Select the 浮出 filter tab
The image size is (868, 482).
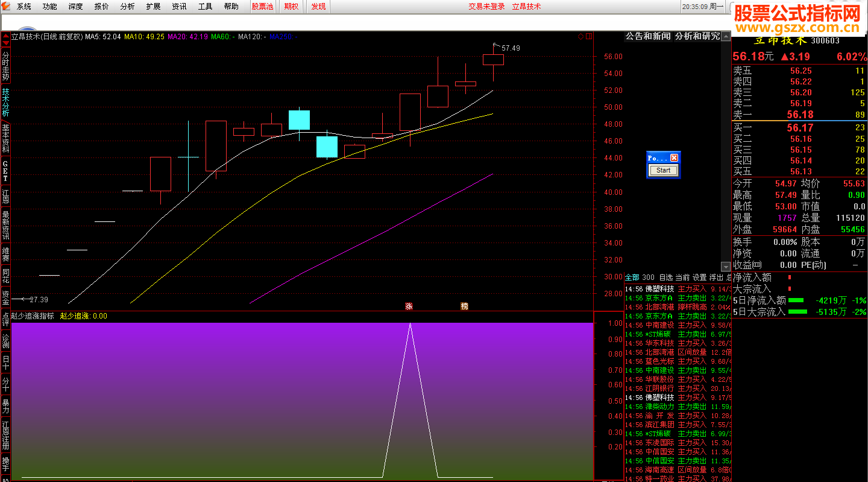[716, 277]
